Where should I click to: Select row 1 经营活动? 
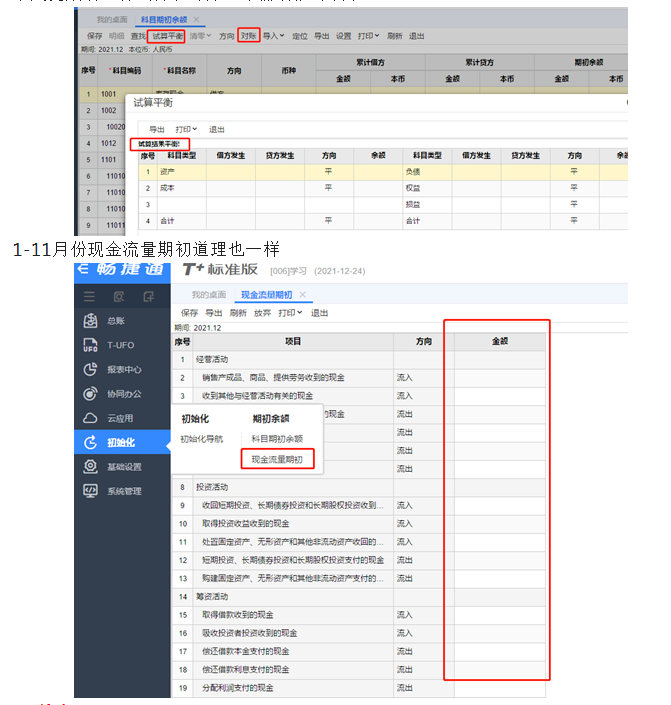click(x=359, y=359)
